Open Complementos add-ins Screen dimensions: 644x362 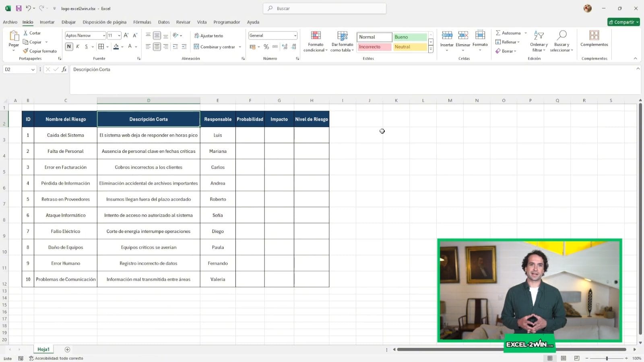tap(594, 39)
